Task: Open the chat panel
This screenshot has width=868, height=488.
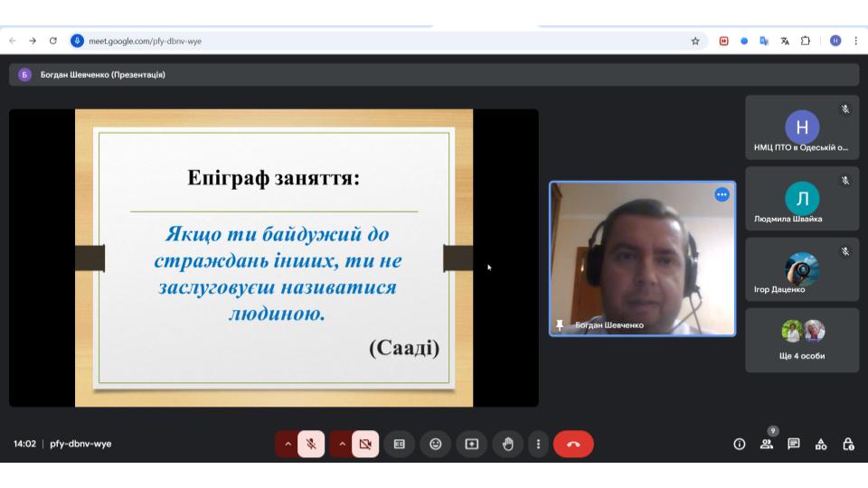Action: (794, 444)
